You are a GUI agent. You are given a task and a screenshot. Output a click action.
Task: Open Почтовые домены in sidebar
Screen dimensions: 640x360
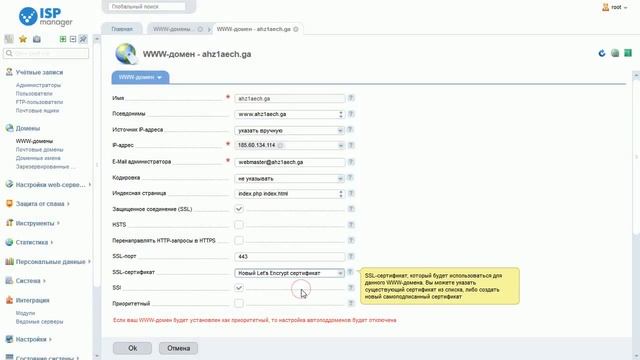coord(40,149)
